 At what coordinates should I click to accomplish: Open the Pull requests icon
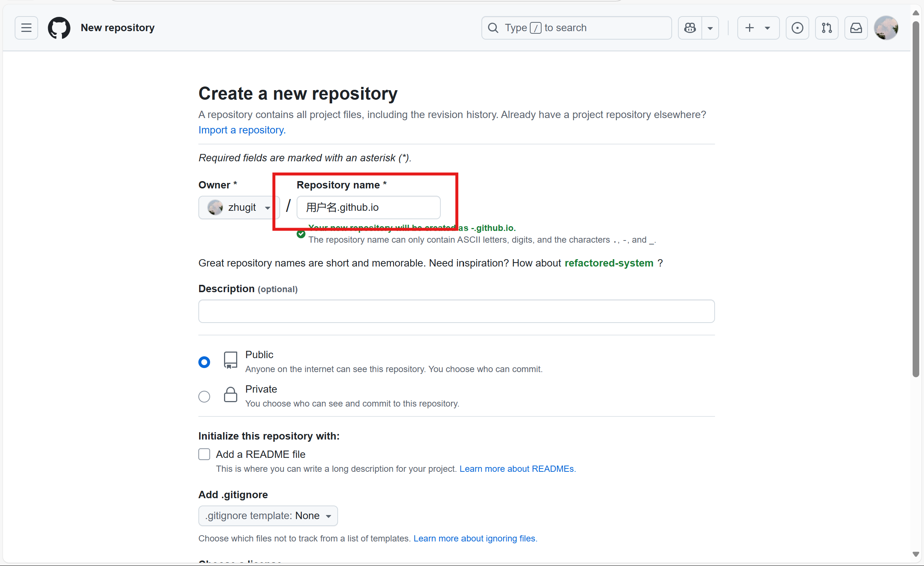pyautogui.click(x=826, y=28)
